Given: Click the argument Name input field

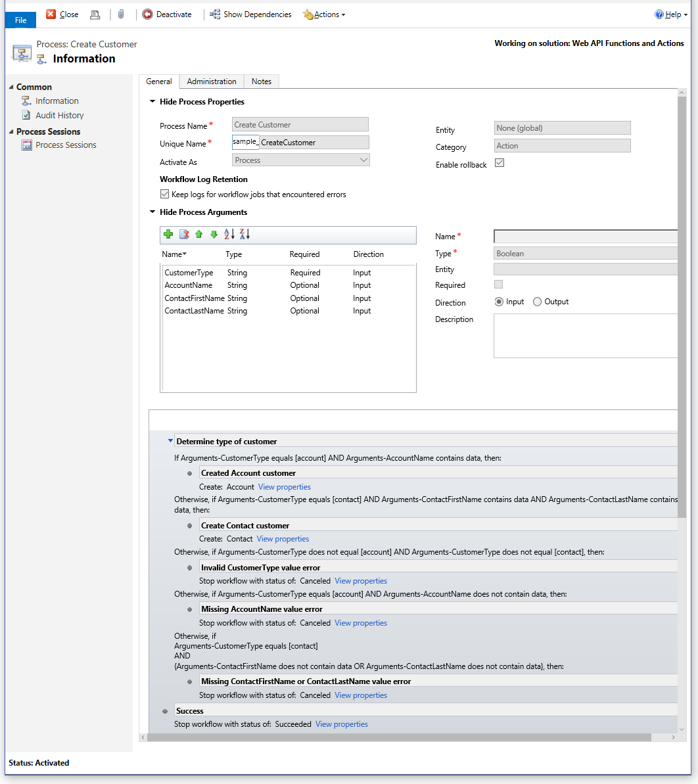Looking at the screenshot, I should (585, 237).
